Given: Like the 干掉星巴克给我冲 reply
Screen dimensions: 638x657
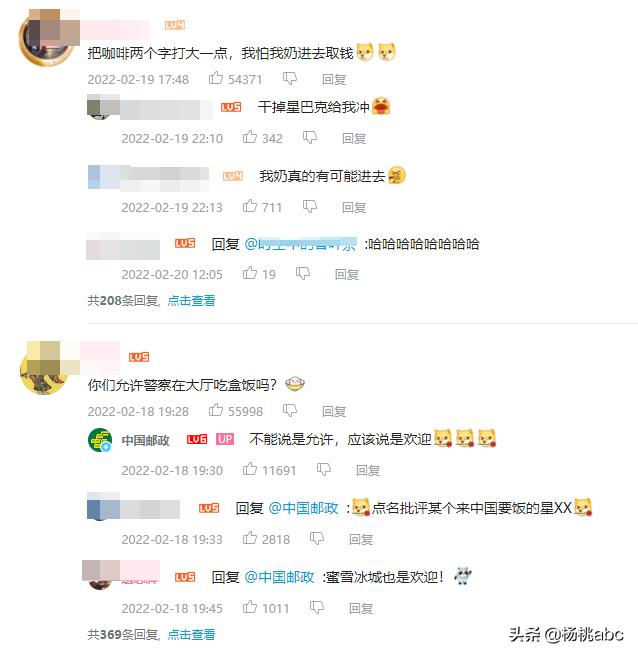Looking at the screenshot, I should 250,137.
